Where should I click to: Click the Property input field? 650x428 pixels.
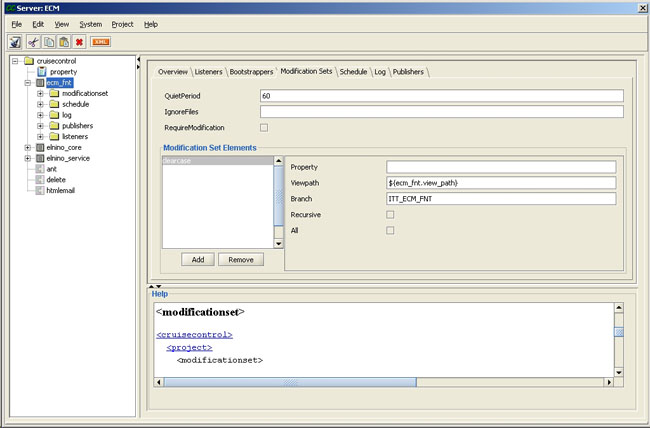point(501,167)
